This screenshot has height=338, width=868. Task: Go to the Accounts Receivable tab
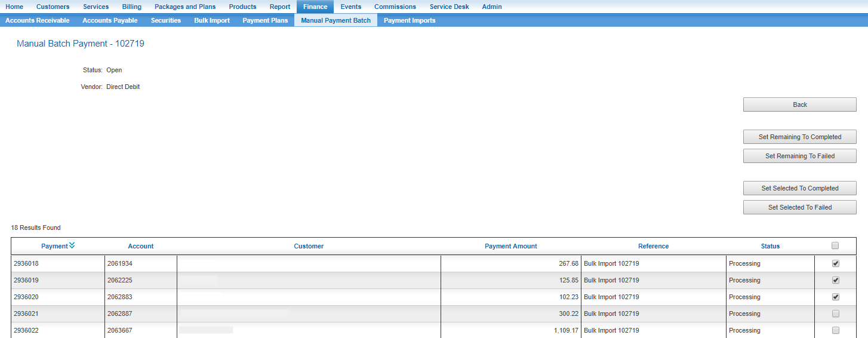[38, 20]
